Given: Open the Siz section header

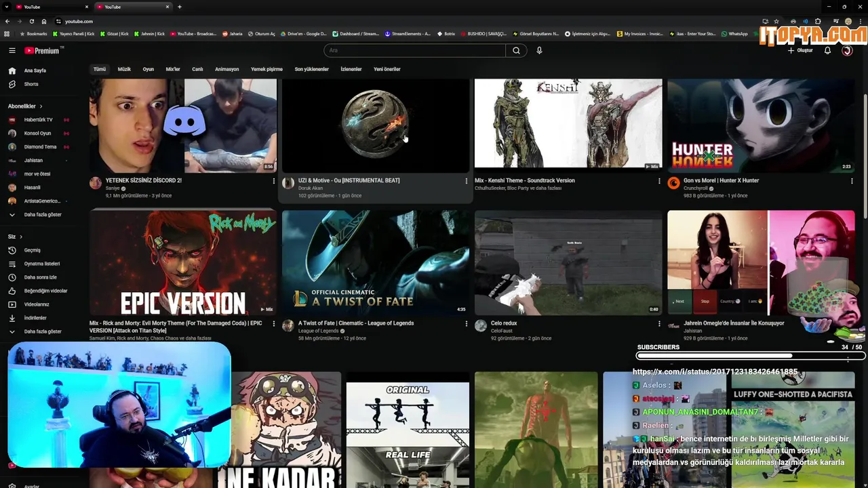Looking at the screenshot, I should pos(15,237).
